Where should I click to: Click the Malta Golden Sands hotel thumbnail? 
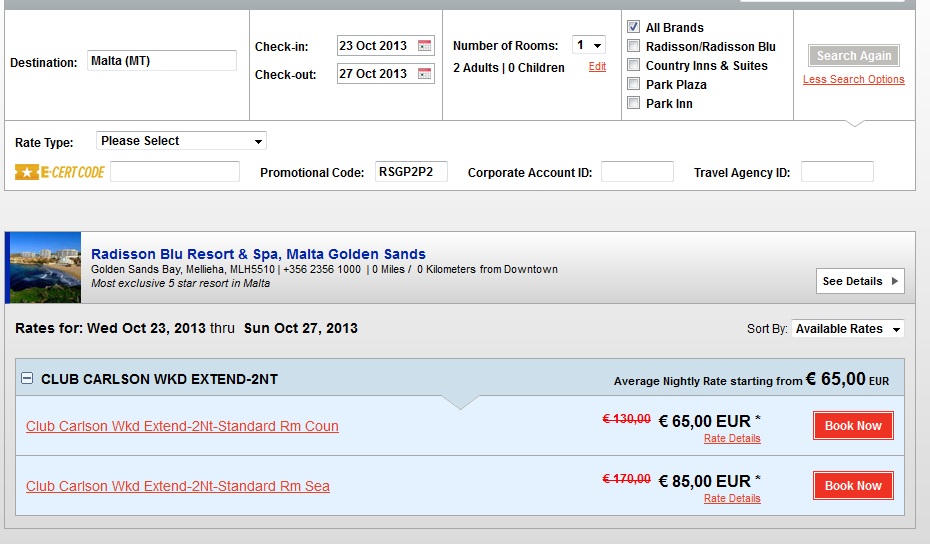pos(46,268)
